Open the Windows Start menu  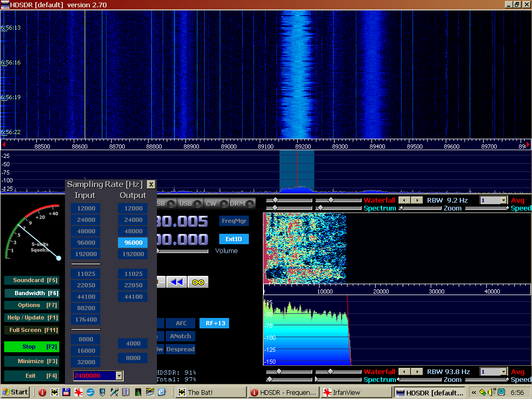[x=15, y=392]
